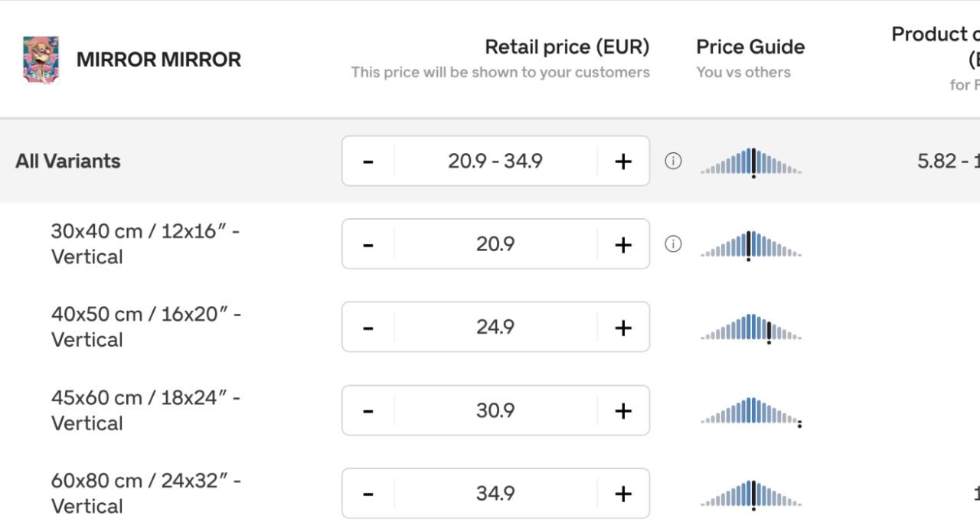Select the All Variants row label

68,161
